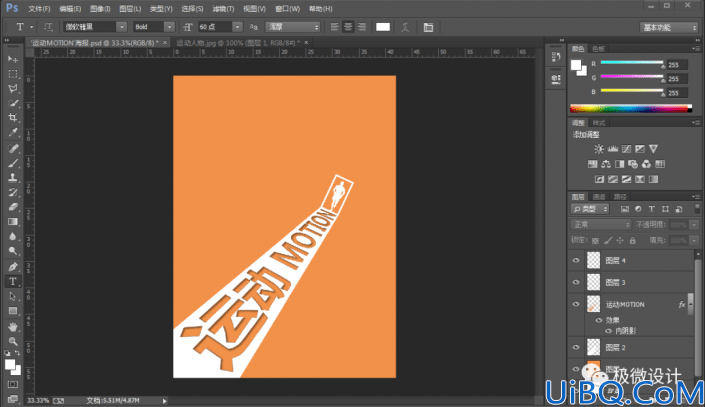
Task: Select the Hand tool
Action: 13,326
